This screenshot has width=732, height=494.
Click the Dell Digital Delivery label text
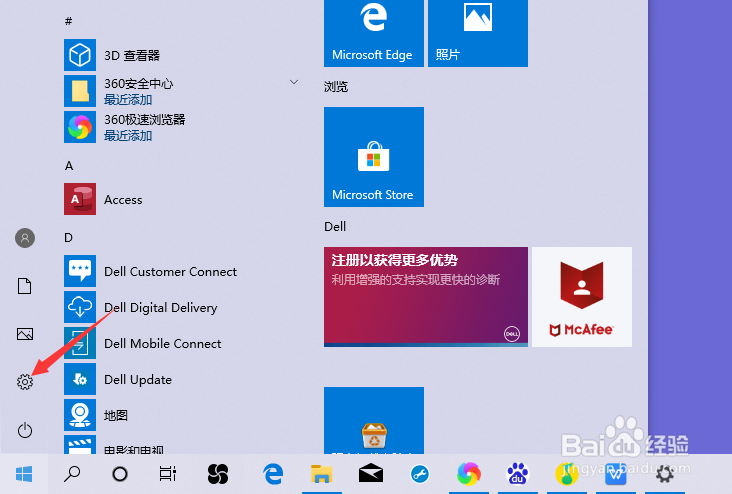161,308
